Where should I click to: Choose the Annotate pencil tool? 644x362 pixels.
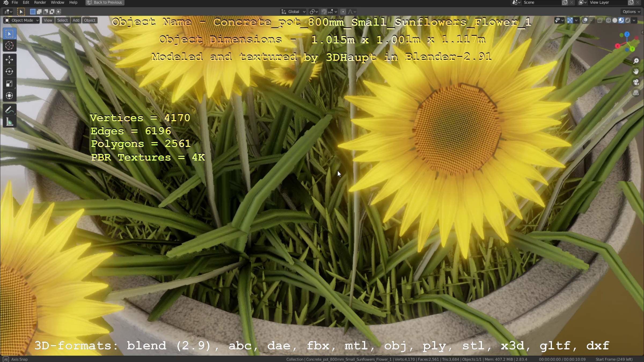9,110
